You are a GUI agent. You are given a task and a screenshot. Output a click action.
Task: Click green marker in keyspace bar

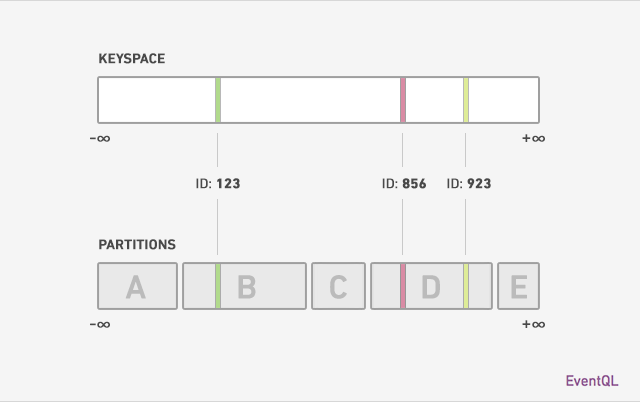(x=218, y=100)
